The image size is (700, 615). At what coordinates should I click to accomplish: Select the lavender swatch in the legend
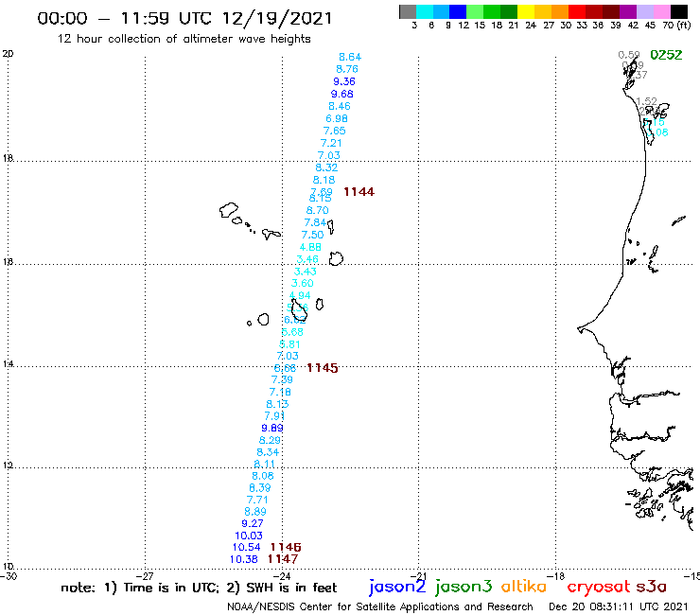[x=645, y=11]
